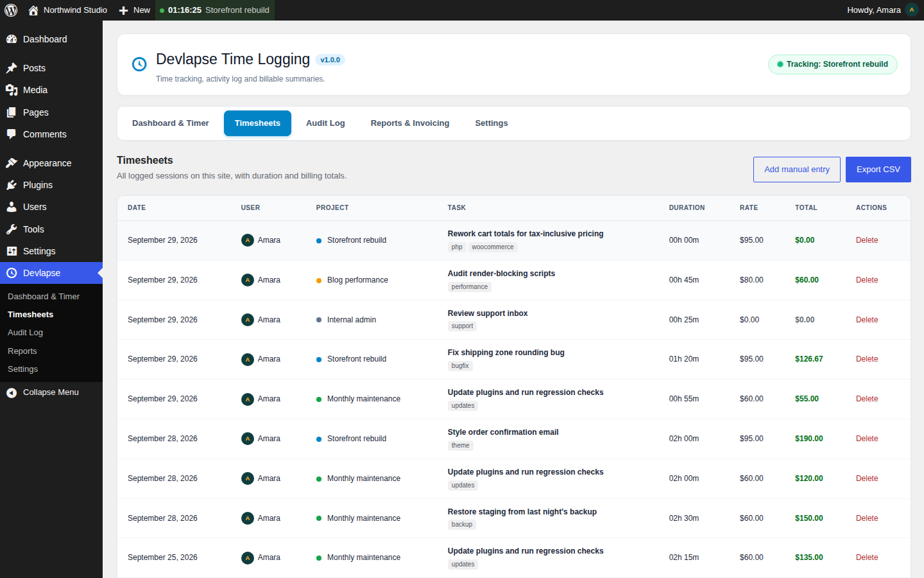Click the Devlapse clock icon in sidebar

[x=12, y=273]
